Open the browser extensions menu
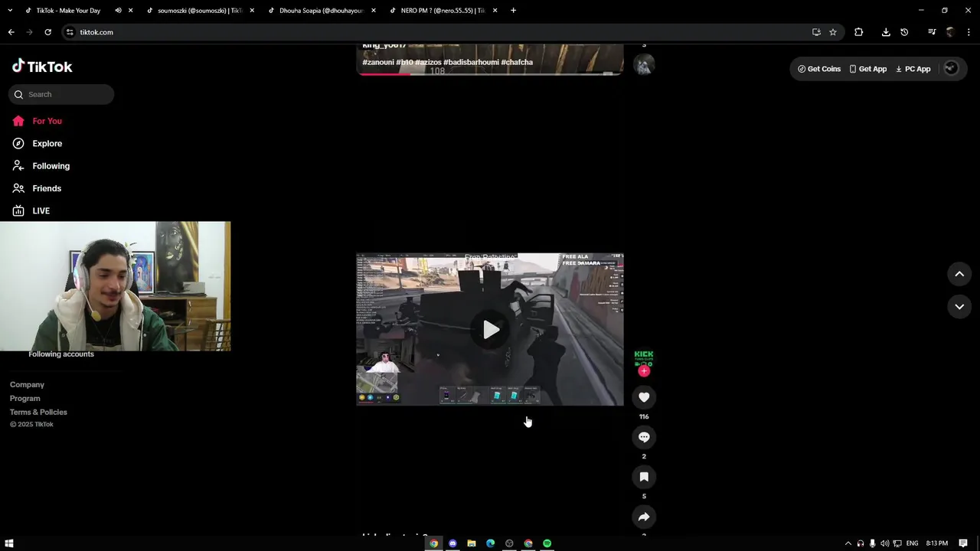Screen dimensions: 980x551 [x=858, y=32]
